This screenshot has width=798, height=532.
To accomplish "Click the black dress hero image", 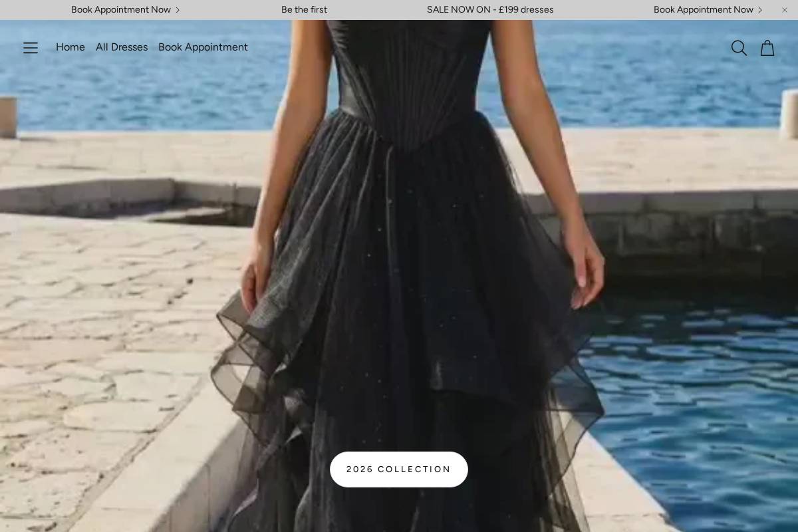I will pyautogui.click(x=399, y=266).
